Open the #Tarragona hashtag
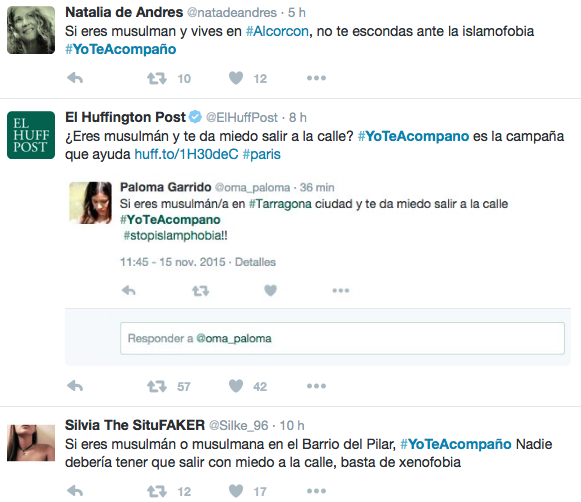This screenshot has width=581, height=502. (x=280, y=204)
